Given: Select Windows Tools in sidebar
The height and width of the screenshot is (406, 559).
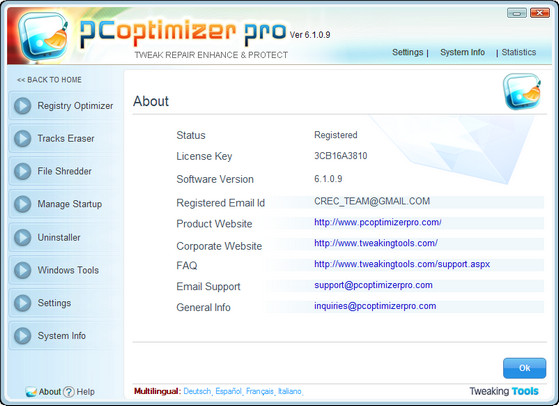Looking at the screenshot, I should pos(65,270).
